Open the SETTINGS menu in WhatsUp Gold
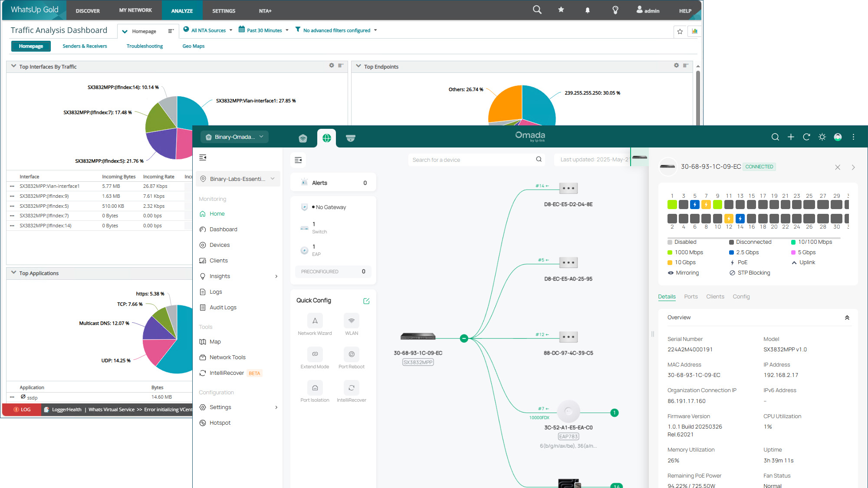 click(x=224, y=11)
